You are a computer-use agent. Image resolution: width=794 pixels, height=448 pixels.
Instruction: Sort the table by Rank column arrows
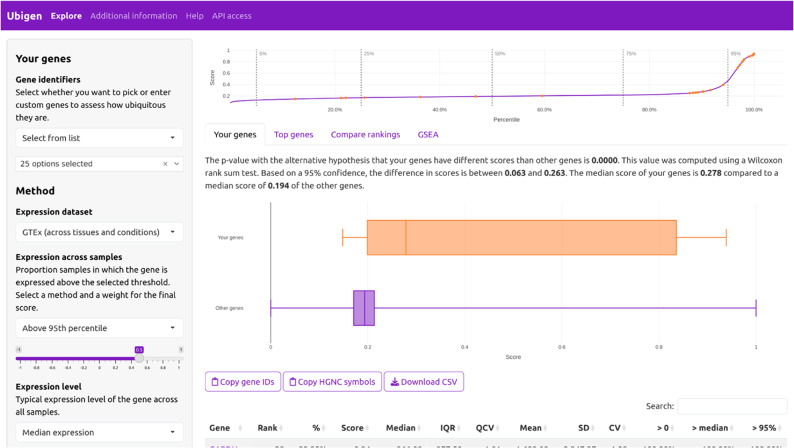[x=281, y=428]
